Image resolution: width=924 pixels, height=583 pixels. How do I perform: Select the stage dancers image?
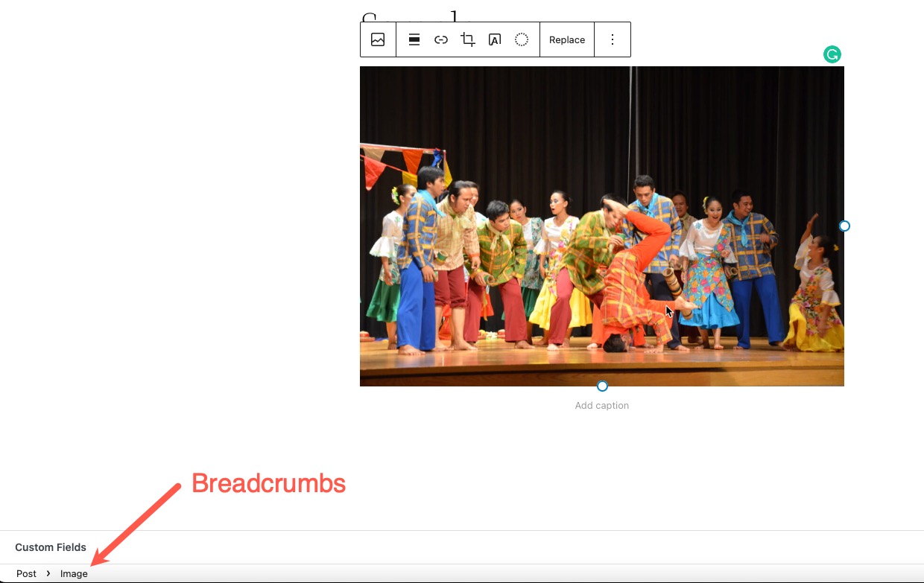(602, 226)
